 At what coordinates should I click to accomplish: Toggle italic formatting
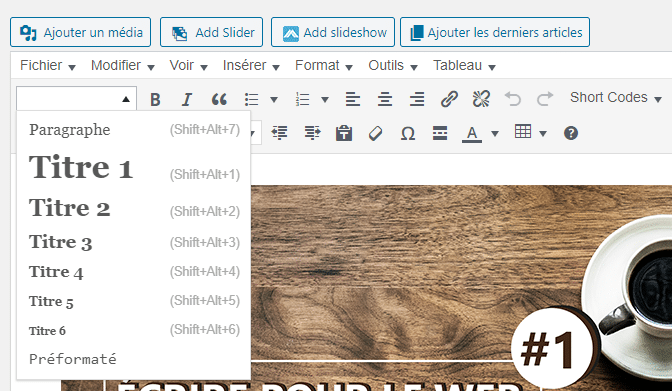point(187,99)
